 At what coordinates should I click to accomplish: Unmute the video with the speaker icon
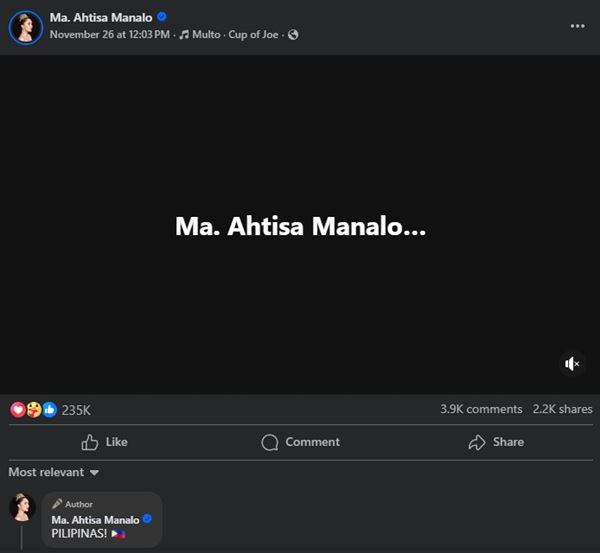point(572,364)
